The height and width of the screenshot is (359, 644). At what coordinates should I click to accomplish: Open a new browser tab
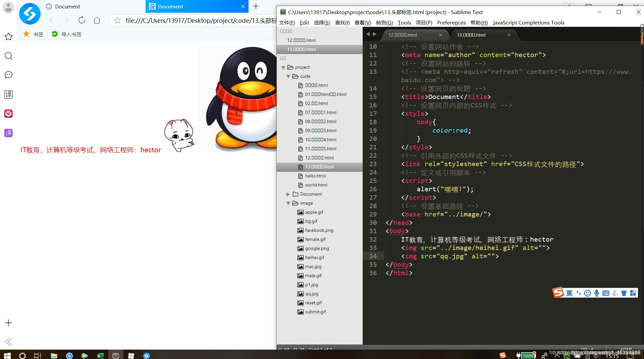click(x=256, y=6)
